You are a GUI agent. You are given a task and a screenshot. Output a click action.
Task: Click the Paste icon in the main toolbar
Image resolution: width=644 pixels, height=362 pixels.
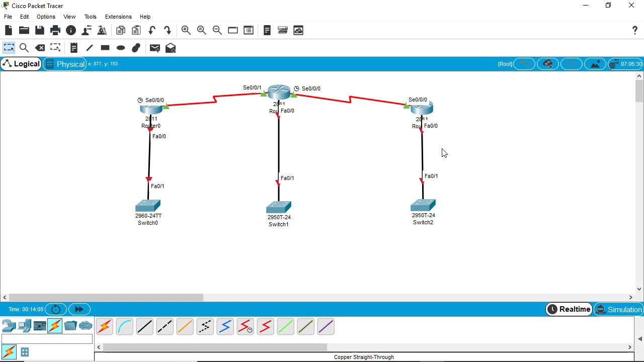click(x=136, y=31)
